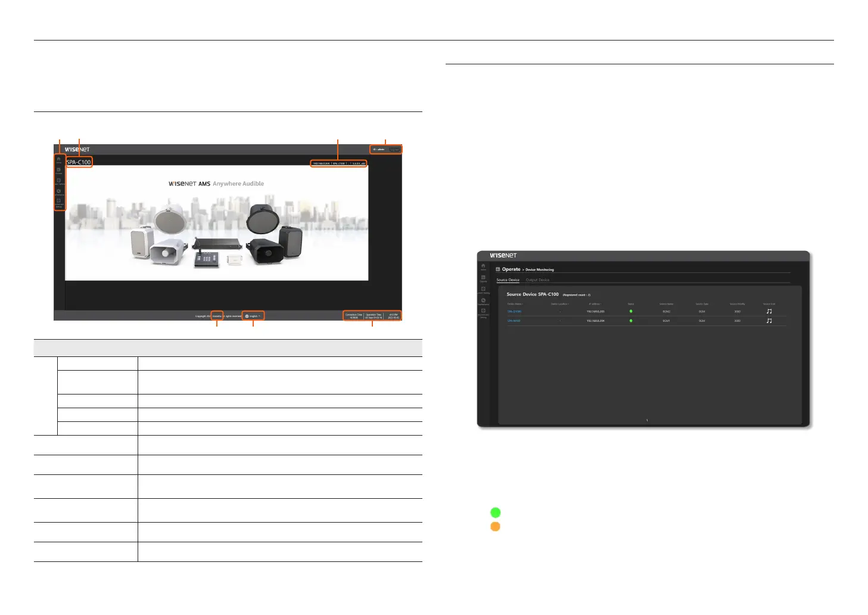Click the Device Monitoring breadcrumb text
This screenshot has width=868, height=615.
(x=540, y=270)
